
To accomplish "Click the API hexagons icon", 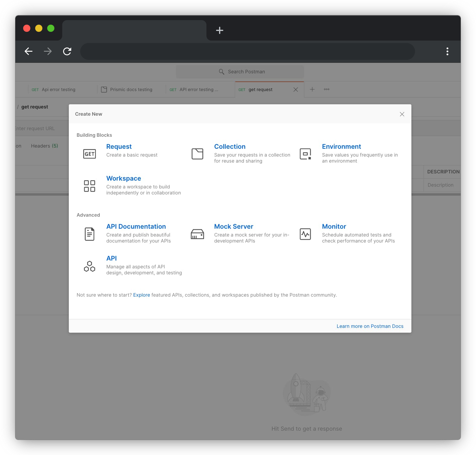I will point(90,266).
